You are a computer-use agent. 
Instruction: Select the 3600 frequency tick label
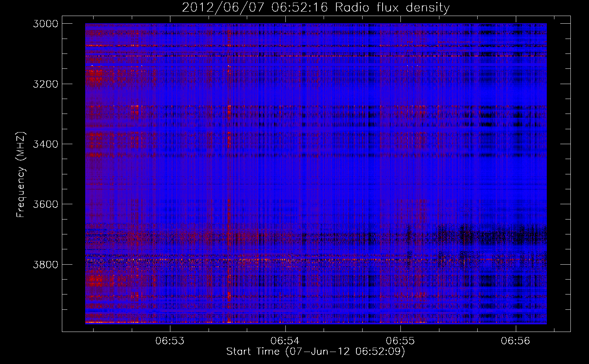[x=46, y=204]
